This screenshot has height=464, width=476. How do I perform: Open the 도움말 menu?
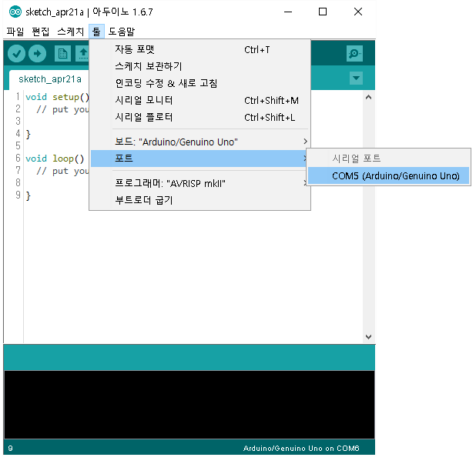click(122, 32)
